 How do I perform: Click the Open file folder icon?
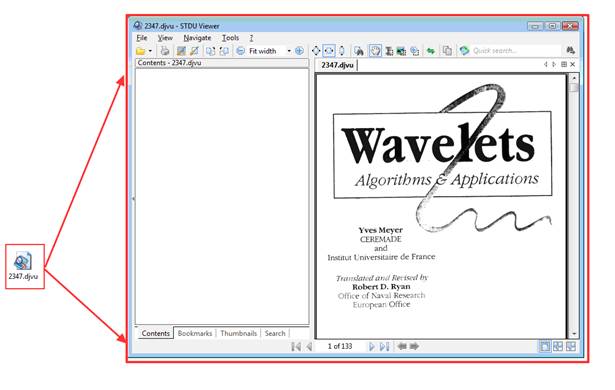(x=140, y=51)
